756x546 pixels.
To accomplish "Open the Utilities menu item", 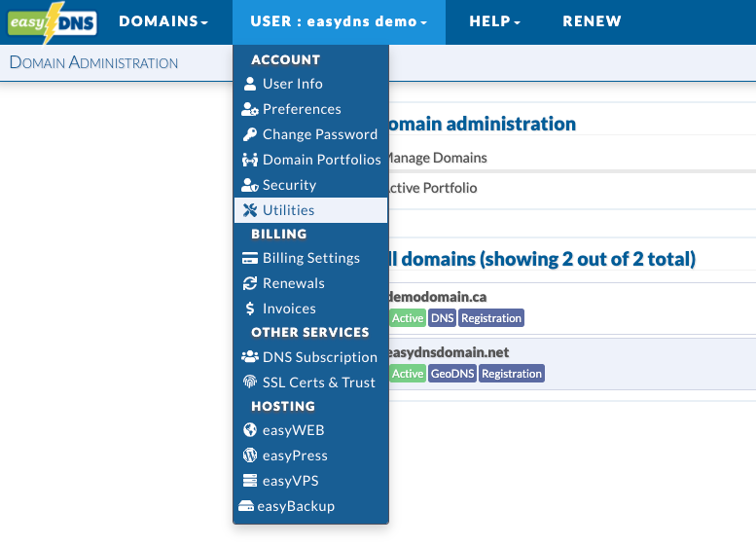I will 310,210.
